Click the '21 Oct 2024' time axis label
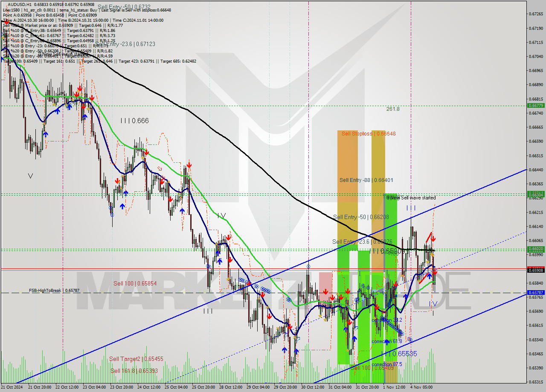The height and width of the screenshot is (392, 546). pyautogui.click(x=12, y=387)
